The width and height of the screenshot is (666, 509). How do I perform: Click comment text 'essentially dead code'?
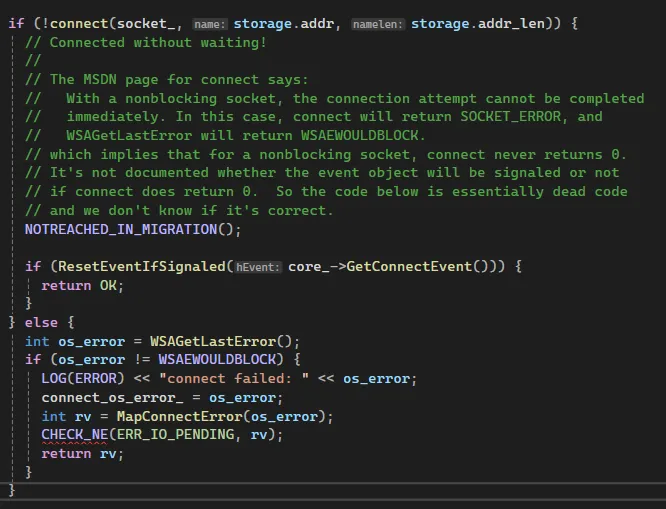539,192
